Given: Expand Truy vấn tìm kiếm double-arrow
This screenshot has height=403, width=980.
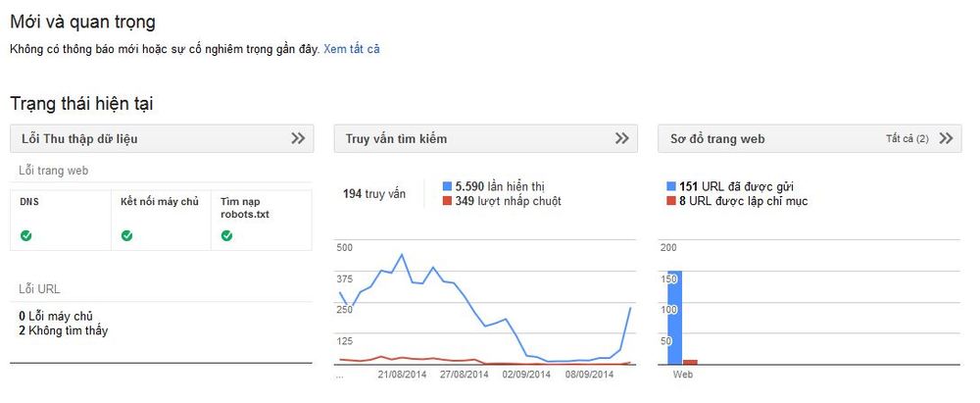Looking at the screenshot, I should pos(622,138).
